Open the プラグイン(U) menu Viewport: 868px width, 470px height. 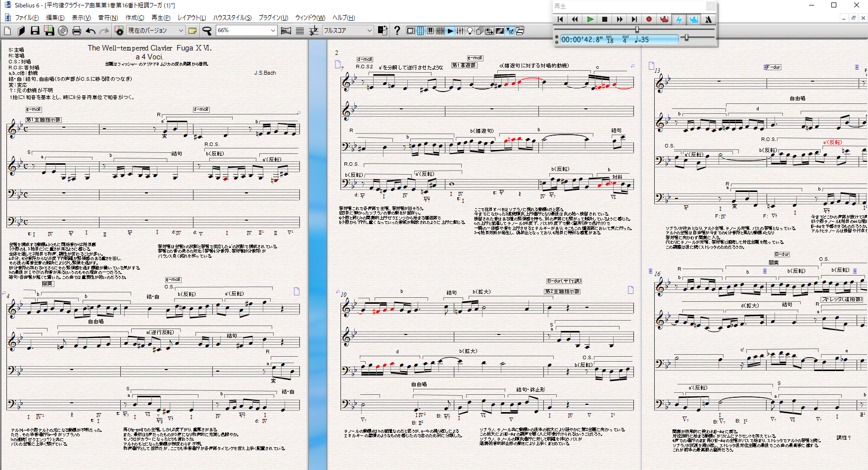coord(273,17)
